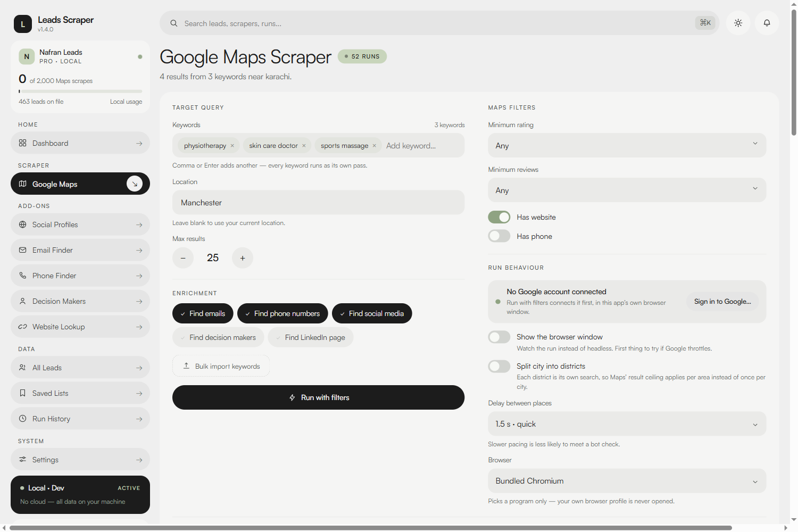Click the Settings sliders icon

pos(22,460)
